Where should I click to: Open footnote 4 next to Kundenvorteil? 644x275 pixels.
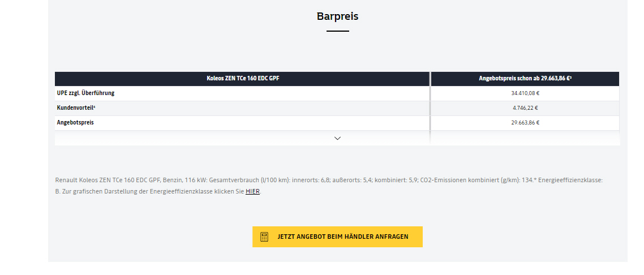coord(95,107)
